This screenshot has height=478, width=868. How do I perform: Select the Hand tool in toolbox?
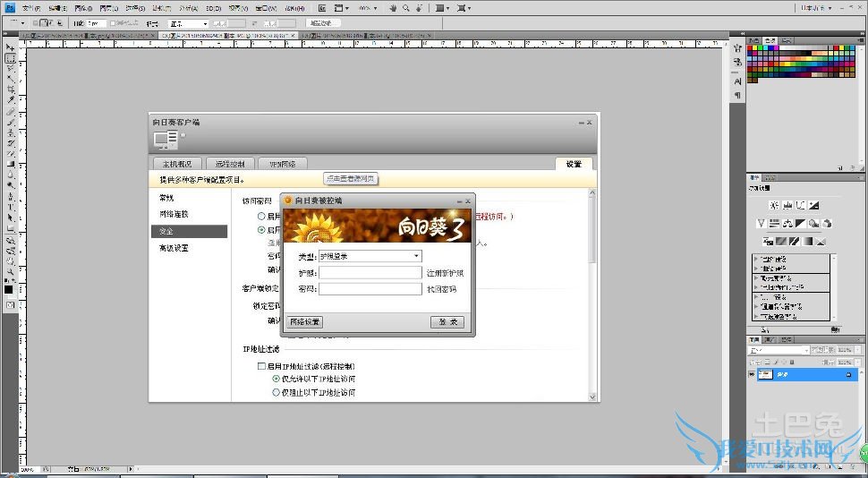[10, 260]
